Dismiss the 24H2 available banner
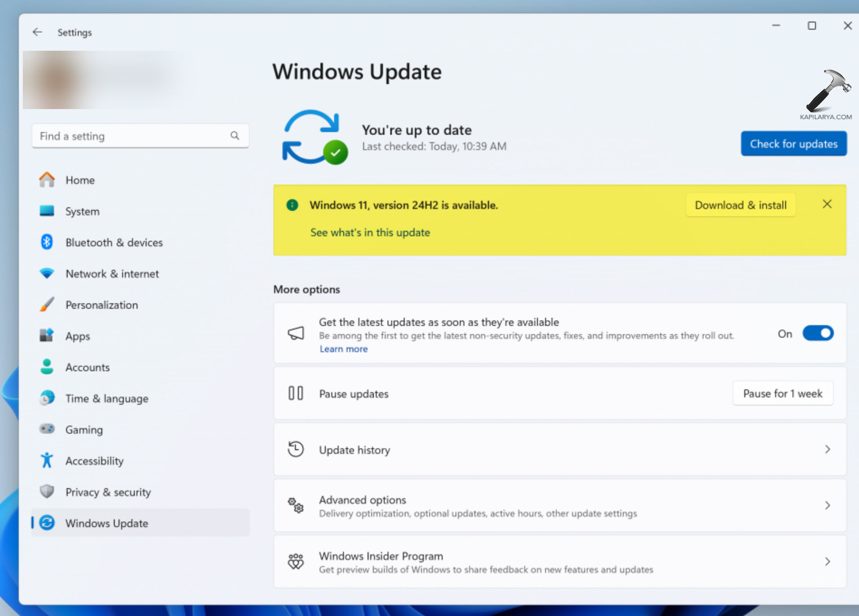Image resolution: width=859 pixels, height=616 pixels. pos(827,204)
